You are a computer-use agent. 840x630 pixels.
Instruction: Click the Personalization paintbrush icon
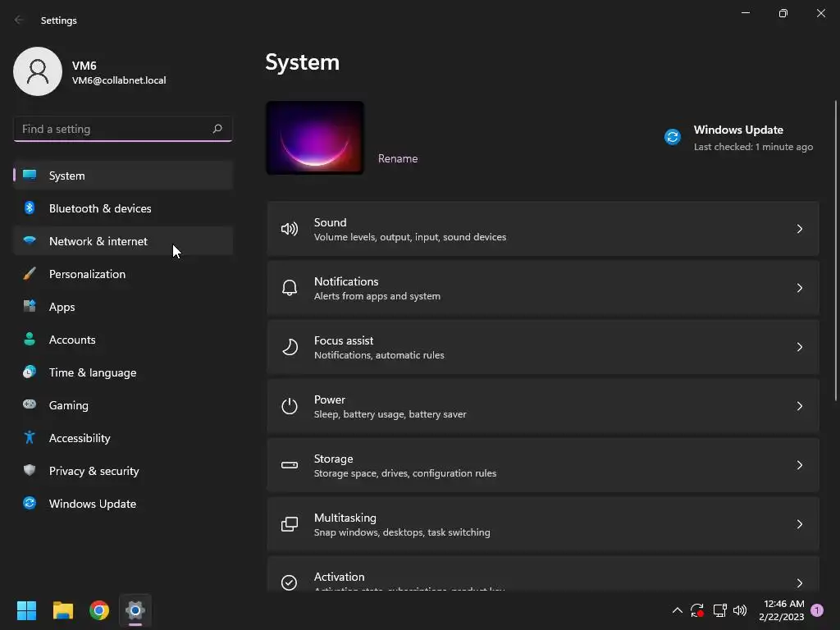point(30,274)
